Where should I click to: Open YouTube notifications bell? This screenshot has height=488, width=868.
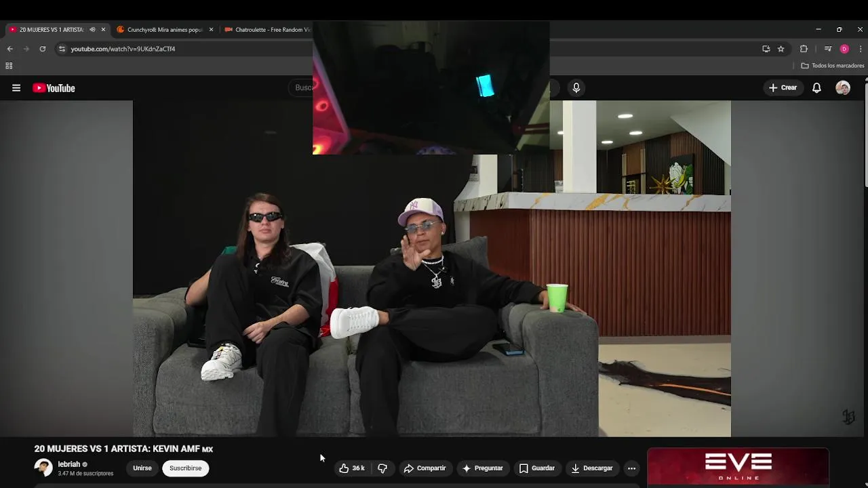pos(817,88)
